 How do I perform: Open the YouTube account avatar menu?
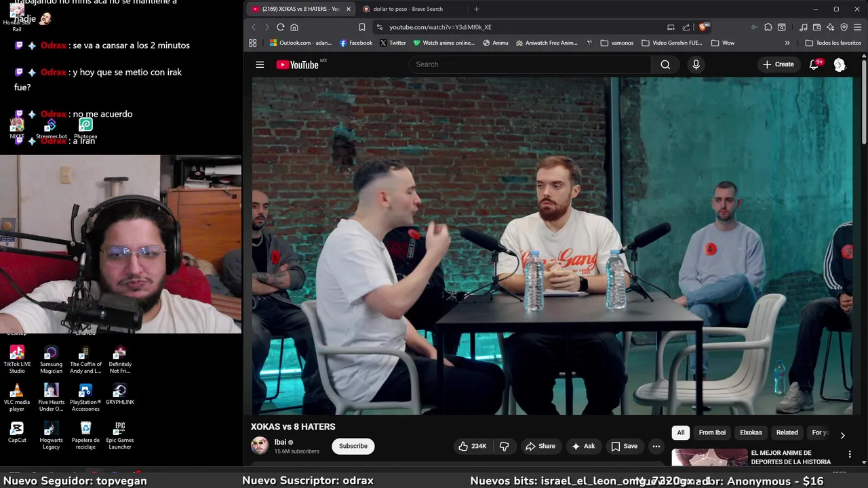click(840, 64)
